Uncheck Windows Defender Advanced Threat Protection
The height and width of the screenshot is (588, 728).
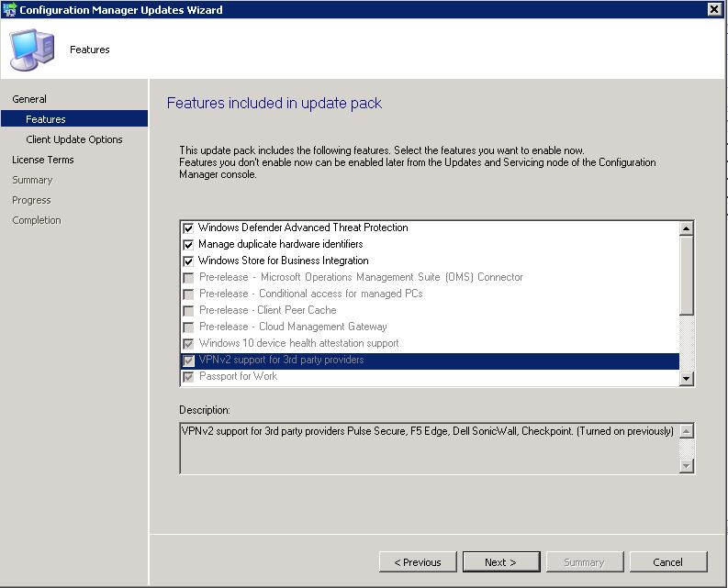[188, 227]
